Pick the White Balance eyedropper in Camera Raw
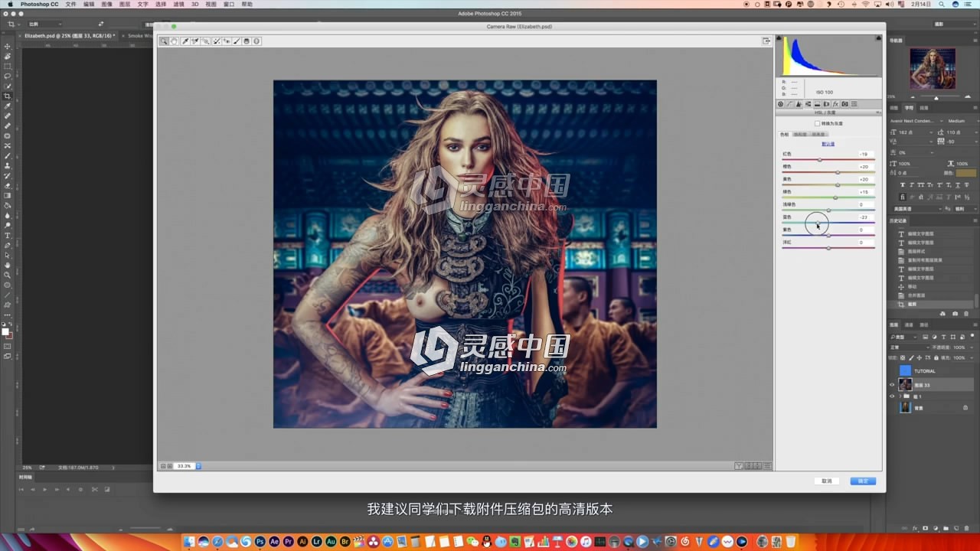 coord(185,41)
